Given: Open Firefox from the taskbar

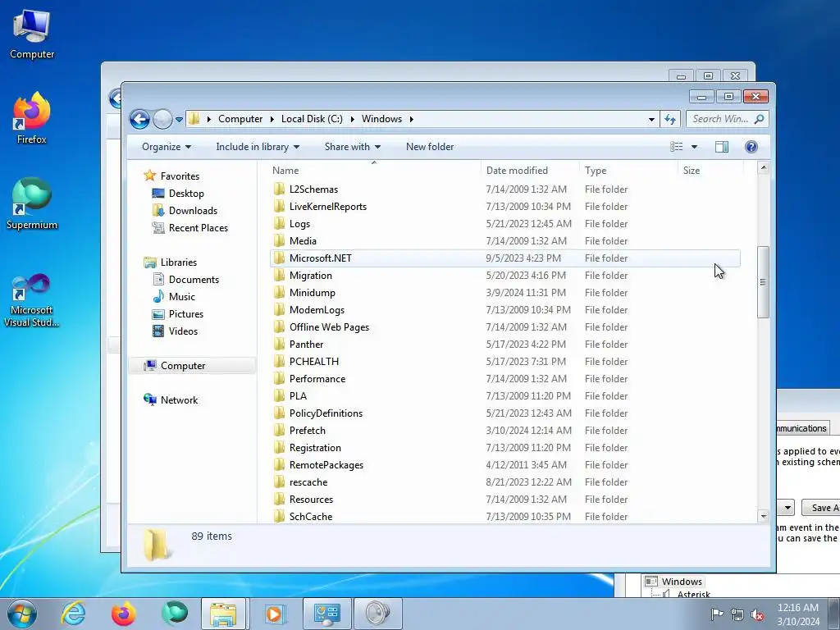Looking at the screenshot, I should pos(123,614).
